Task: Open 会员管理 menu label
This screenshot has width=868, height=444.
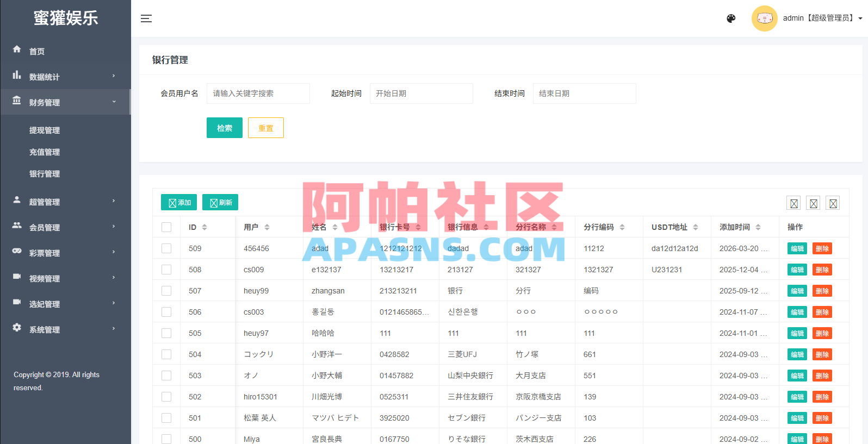Action: pyautogui.click(x=45, y=228)
